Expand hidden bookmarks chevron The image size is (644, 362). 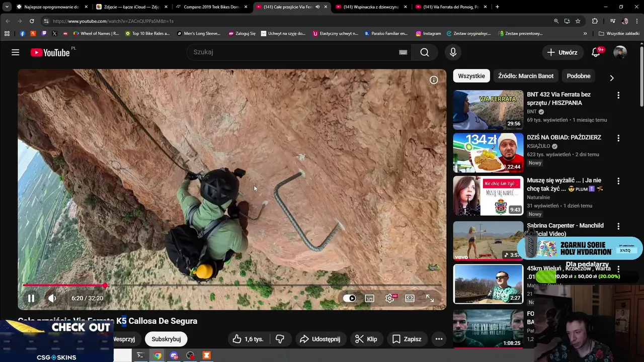[x=585, y=33]
